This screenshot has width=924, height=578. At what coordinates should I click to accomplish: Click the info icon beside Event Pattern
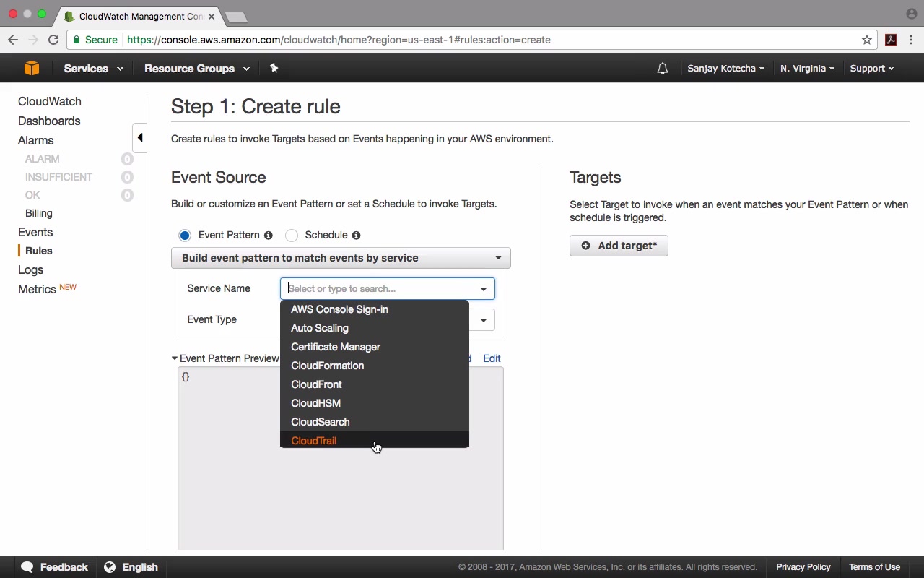click(x=269, y=236)
